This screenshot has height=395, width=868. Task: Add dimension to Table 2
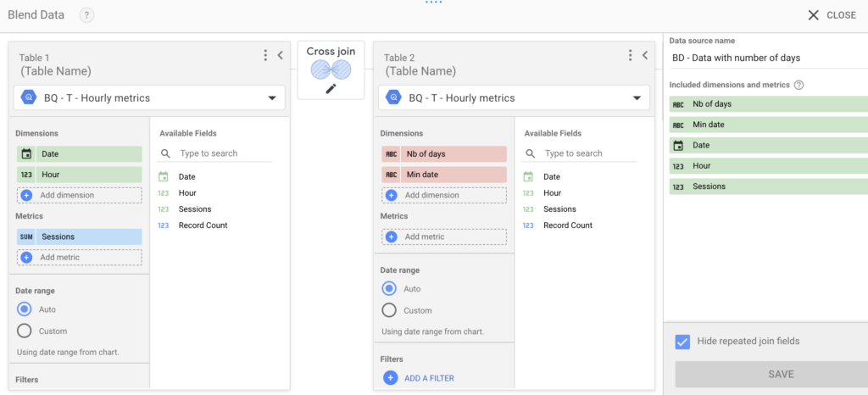[x=444, y=195]
